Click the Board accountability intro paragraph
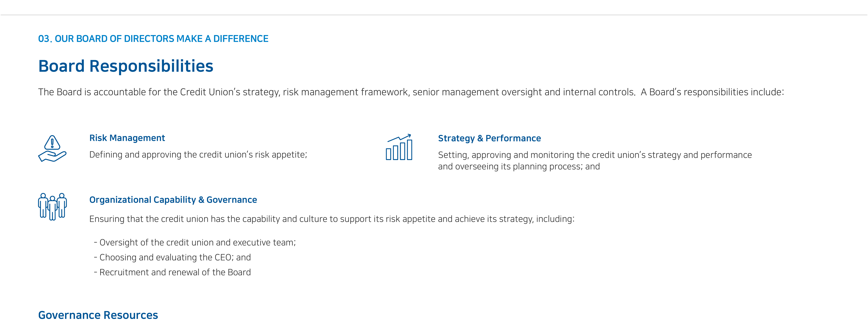868x334 pixels. pyautogui.click(x=411, y=92)
